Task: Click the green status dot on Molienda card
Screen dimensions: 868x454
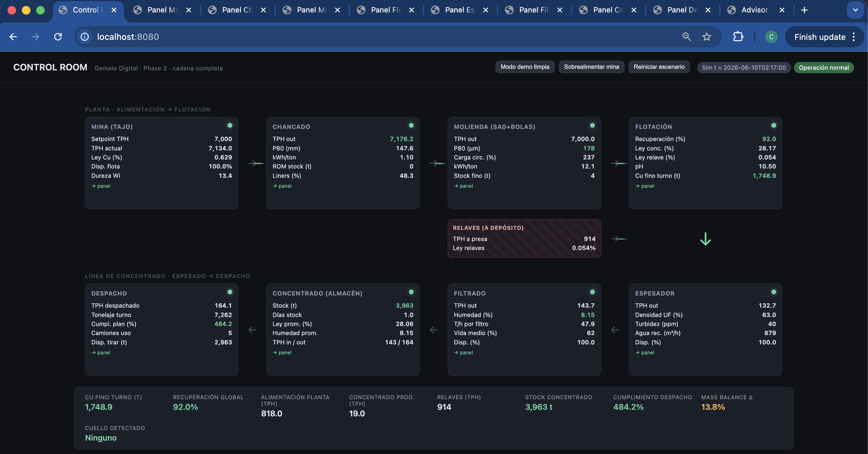Action: pos(592,125)
